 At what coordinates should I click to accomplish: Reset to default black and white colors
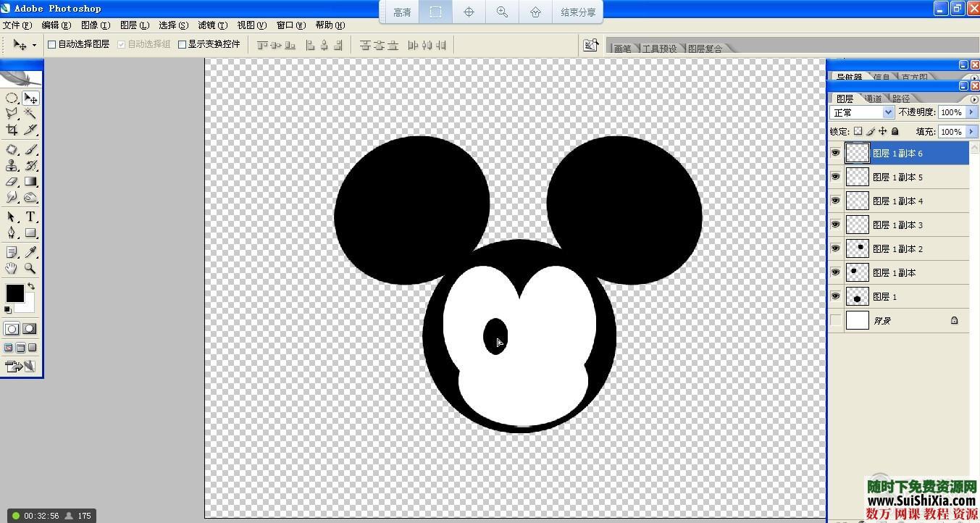[x=8, y=309]
